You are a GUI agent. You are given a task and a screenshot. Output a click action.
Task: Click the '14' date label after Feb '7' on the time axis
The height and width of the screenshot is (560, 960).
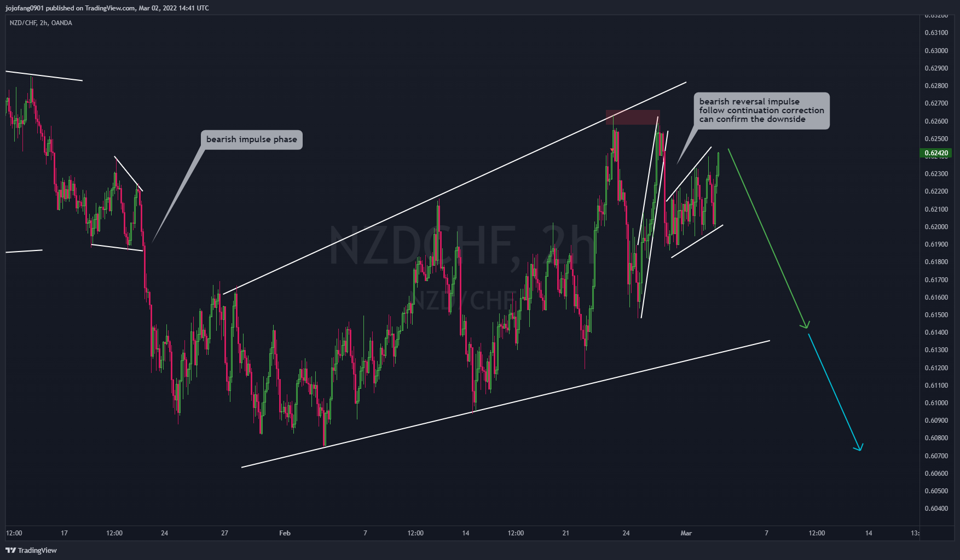[x=466, y=533]
